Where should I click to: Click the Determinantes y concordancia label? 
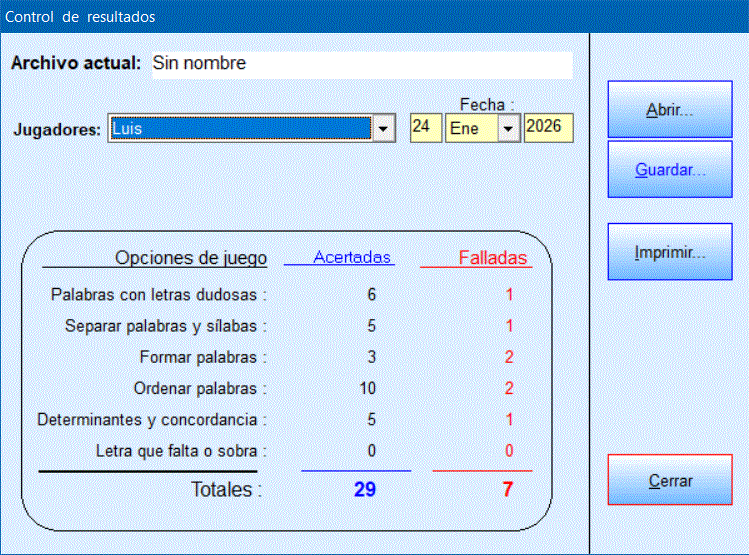152,420
